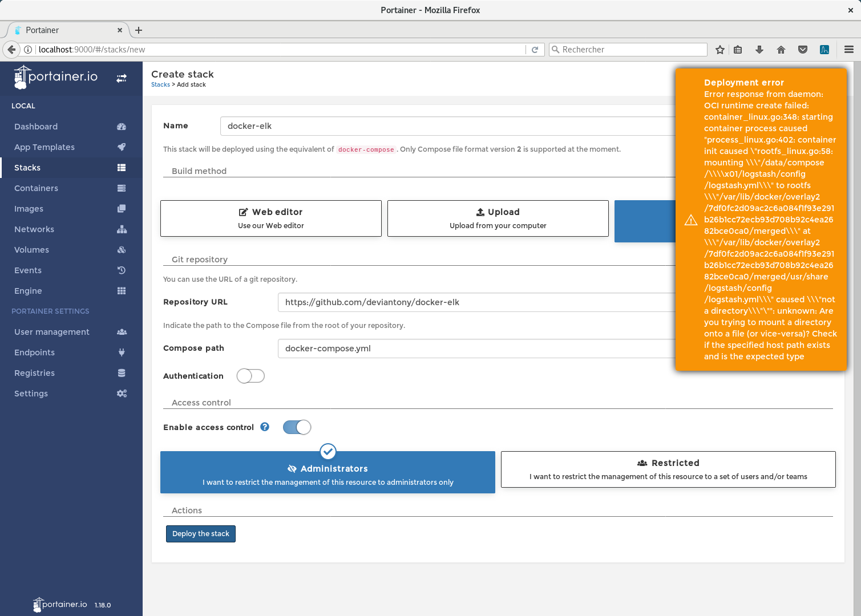This screenshot has width=861, height=616.
Task: Click the endpoint switch icon beside the Portainer logo
Action: (122, 78)
